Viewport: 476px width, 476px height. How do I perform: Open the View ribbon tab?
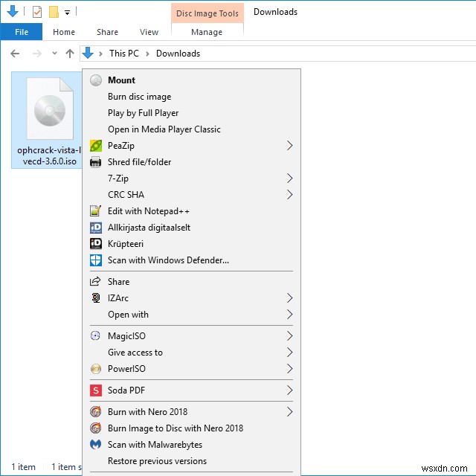149,32
